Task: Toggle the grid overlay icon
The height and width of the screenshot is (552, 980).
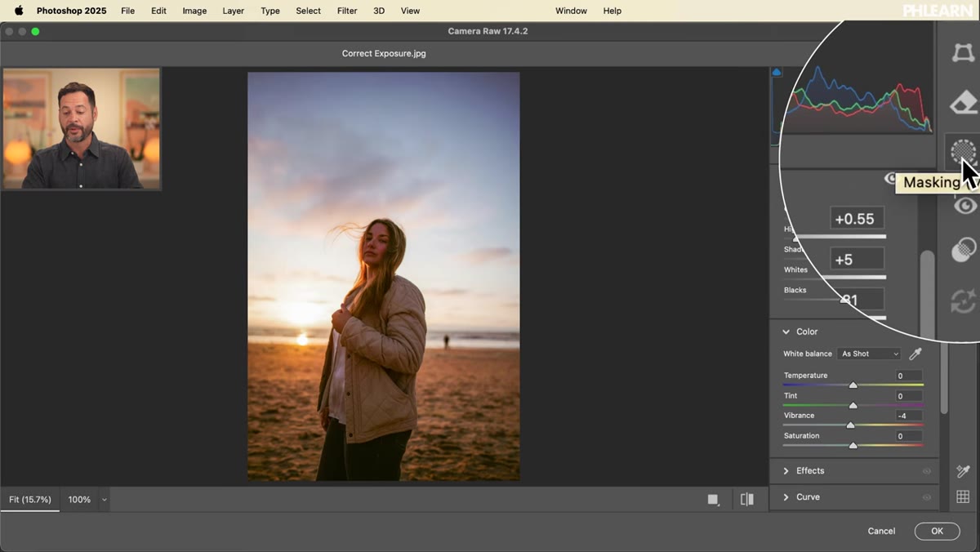Action: click(x=963, y=496)
